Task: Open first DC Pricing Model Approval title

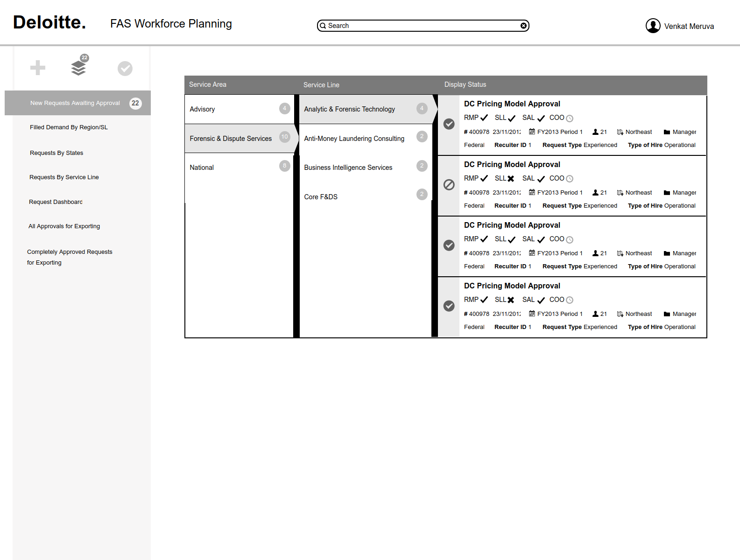Action: point(512,104)
